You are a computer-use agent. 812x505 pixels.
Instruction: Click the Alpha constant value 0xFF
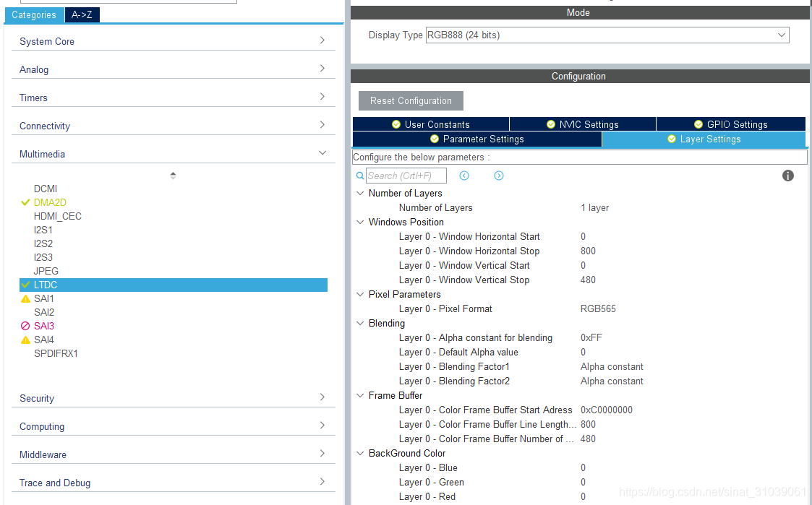(591, 338)
